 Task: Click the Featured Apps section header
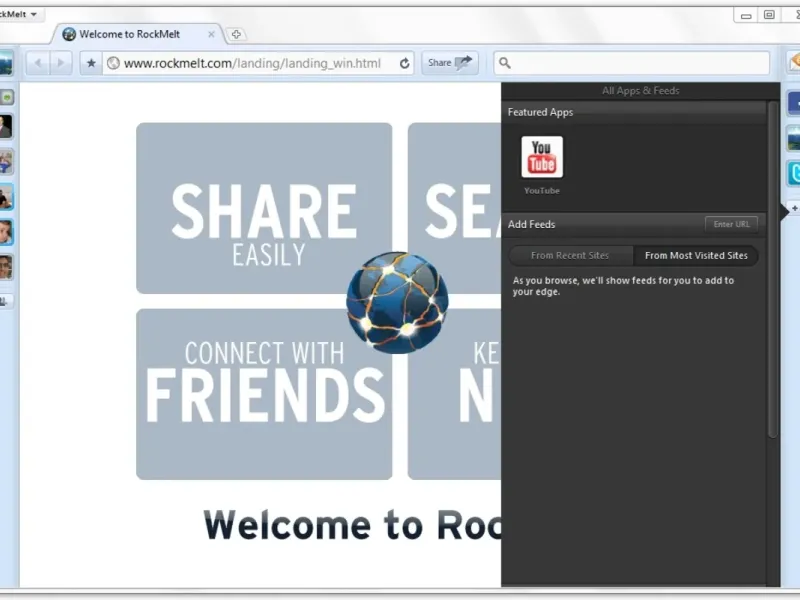coord(634,112)
